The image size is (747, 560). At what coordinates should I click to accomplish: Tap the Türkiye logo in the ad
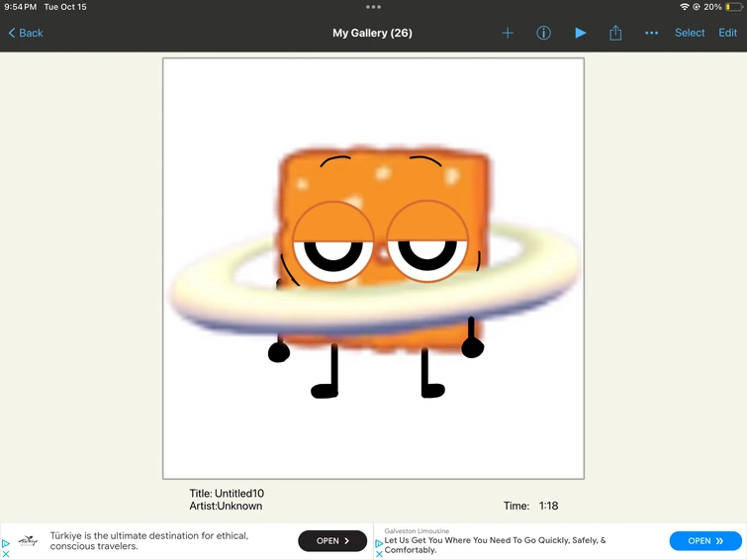[28, 541]
